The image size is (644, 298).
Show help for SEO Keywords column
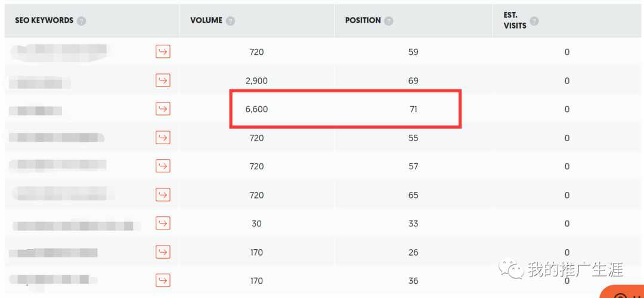coord(81,21)
